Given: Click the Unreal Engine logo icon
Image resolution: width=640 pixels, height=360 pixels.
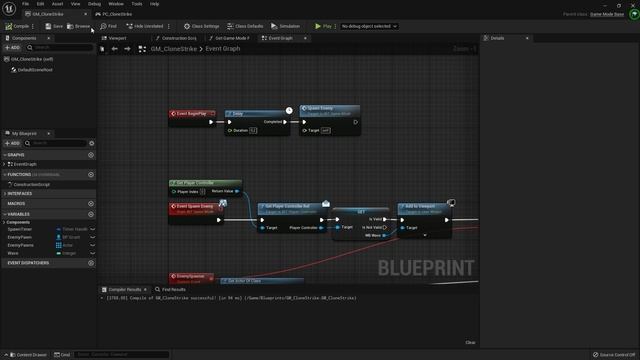Looking at the screenshot, I should (x=9, y=9).
